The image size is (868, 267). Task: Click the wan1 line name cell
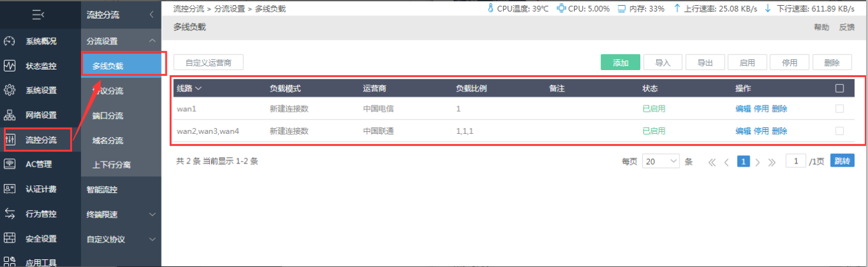pyautogui.click(x=187, y=109)
